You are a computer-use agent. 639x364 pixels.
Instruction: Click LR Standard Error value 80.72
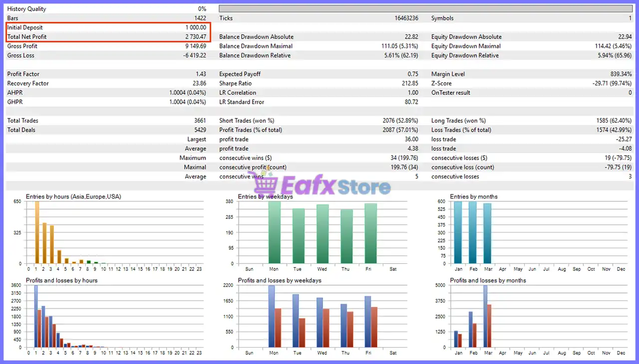412,102
